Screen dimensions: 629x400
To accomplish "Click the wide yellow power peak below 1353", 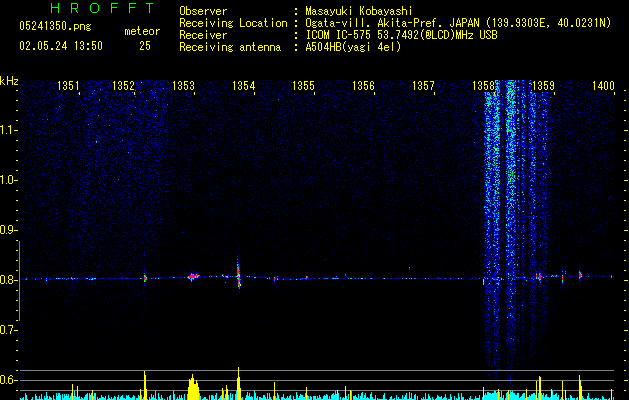I will [193, 387].
